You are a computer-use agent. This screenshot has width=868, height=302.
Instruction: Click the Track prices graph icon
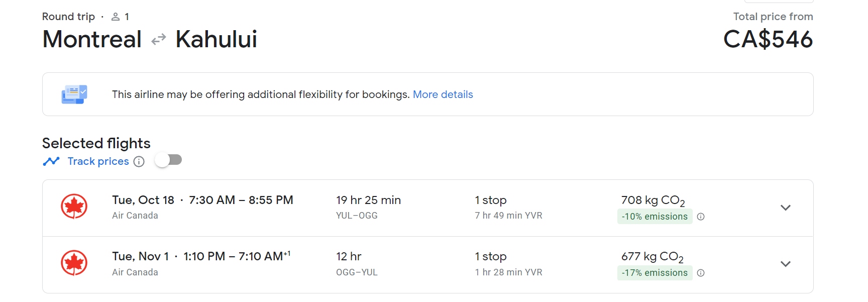pos(51,161)
